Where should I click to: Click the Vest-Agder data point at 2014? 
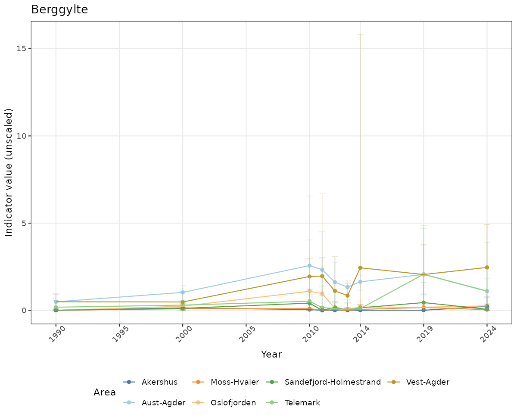[360, 268]
